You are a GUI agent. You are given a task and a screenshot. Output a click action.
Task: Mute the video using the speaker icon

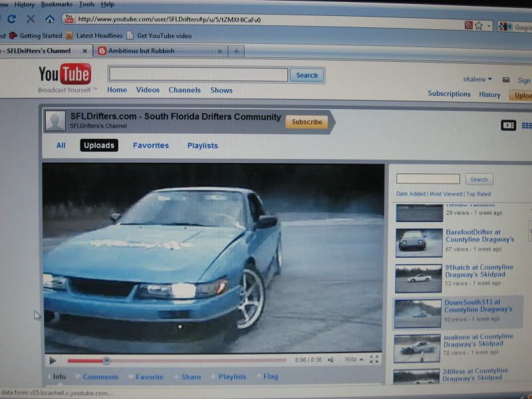330,360
